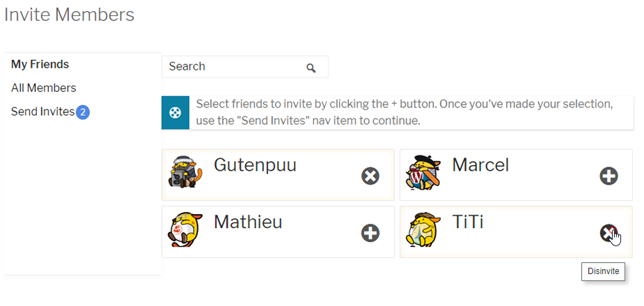
Task: Open the My Friends nav item
Action: pos(40,64)
